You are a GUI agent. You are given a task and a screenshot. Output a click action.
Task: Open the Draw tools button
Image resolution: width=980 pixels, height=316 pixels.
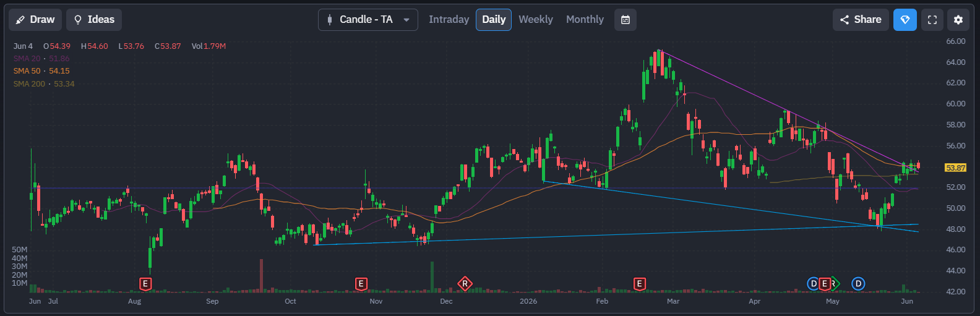pyautogui.click(x=35, y=20)
